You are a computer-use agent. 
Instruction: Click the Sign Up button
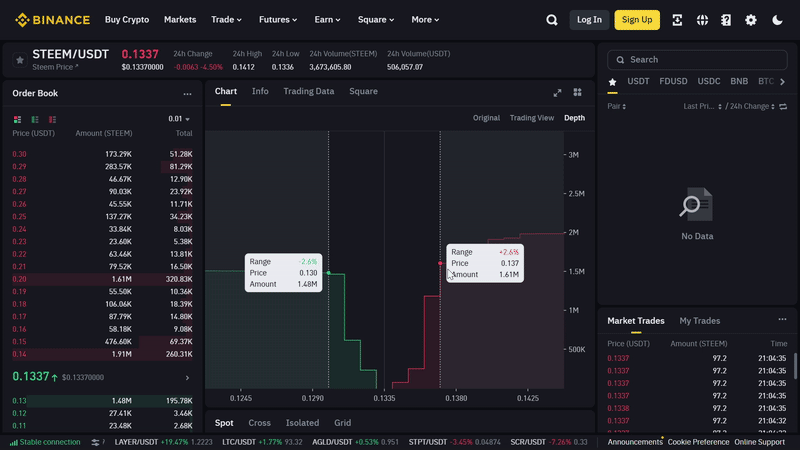coord(637,20)
